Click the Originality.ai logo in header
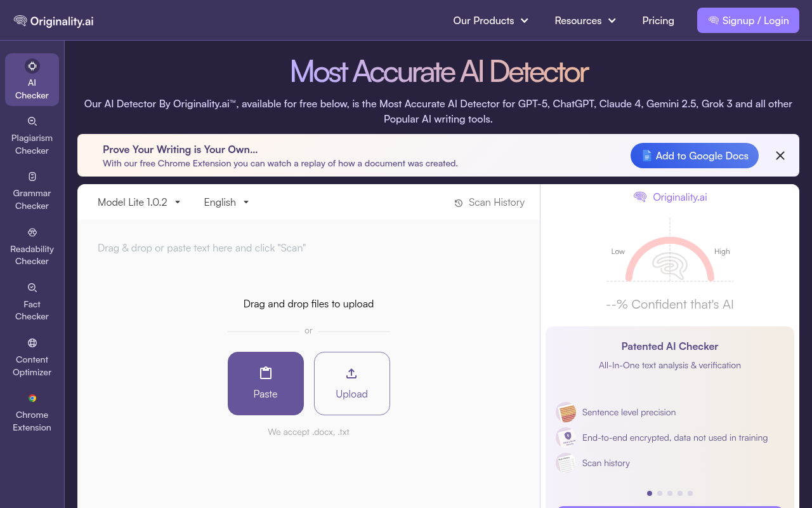Viewport: 812px width, 508px height. click(x=53, y=20)
